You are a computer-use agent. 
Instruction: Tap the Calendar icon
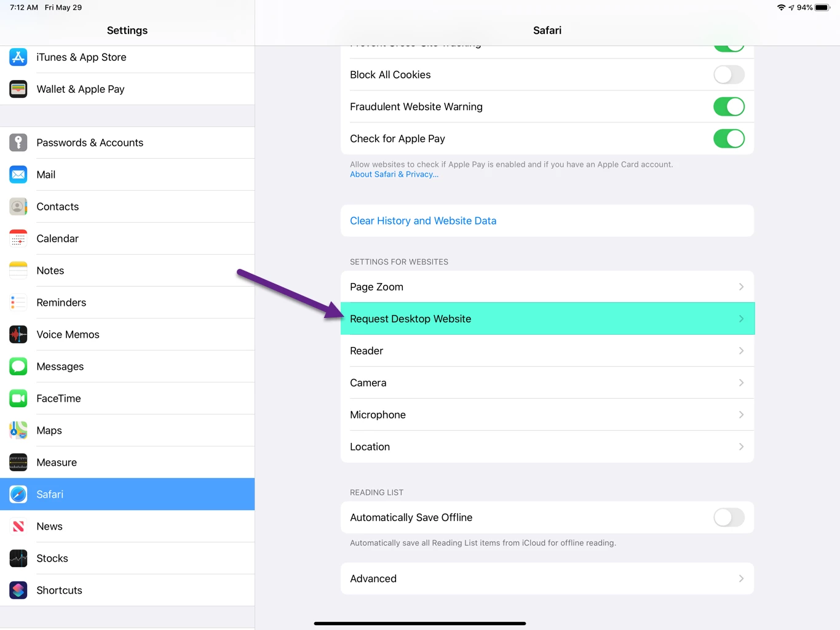point(18,239)
